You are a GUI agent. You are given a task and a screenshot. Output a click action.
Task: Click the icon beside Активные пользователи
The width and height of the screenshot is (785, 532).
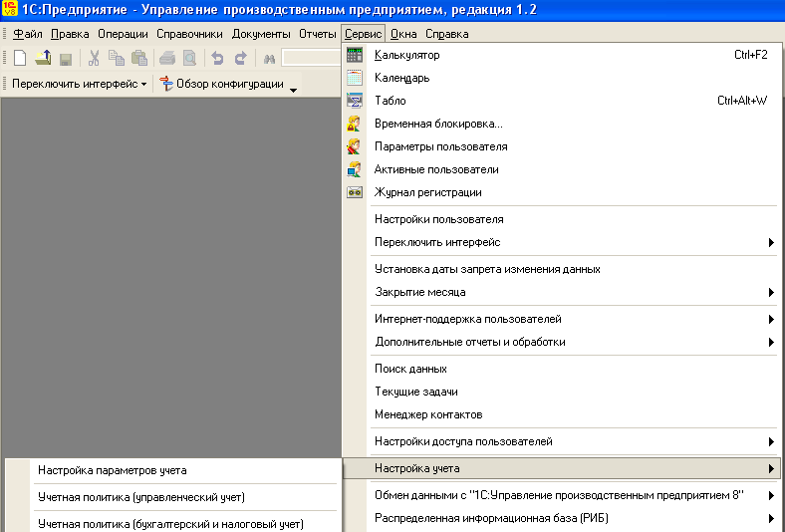[354, 169]
